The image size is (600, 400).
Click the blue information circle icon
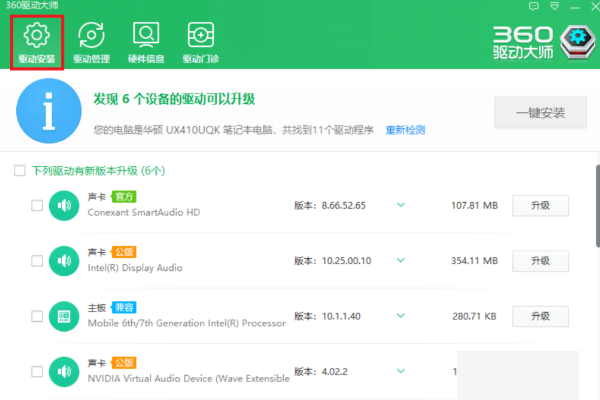[x=47, y=116]
